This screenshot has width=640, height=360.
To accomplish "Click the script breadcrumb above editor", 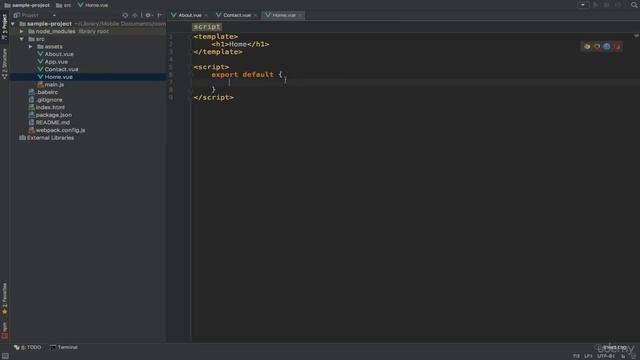I will [x=207, y=27].
